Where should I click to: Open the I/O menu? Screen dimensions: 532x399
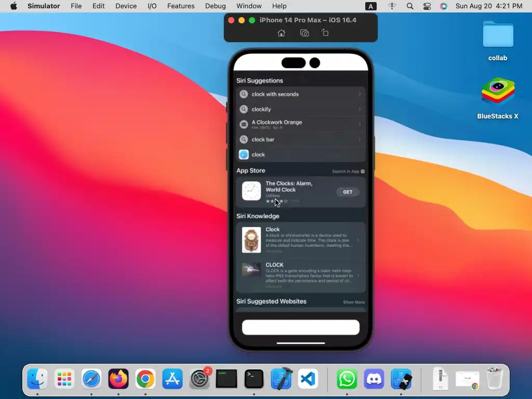(x=152, y=6)
